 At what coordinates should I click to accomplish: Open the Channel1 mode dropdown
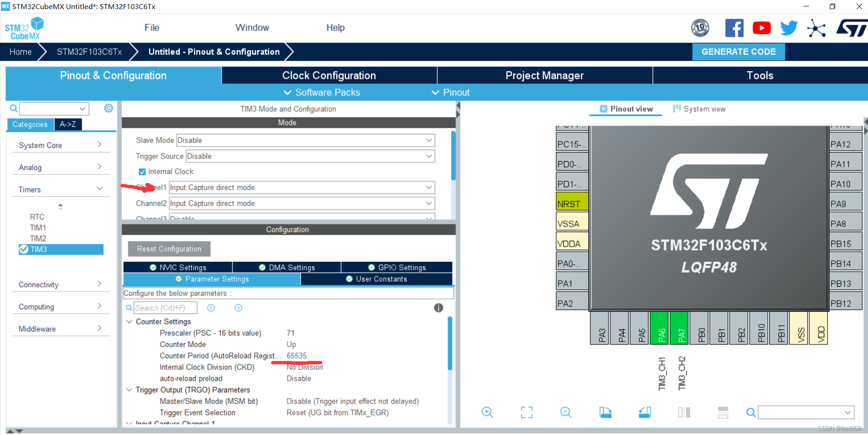[302, 187]
